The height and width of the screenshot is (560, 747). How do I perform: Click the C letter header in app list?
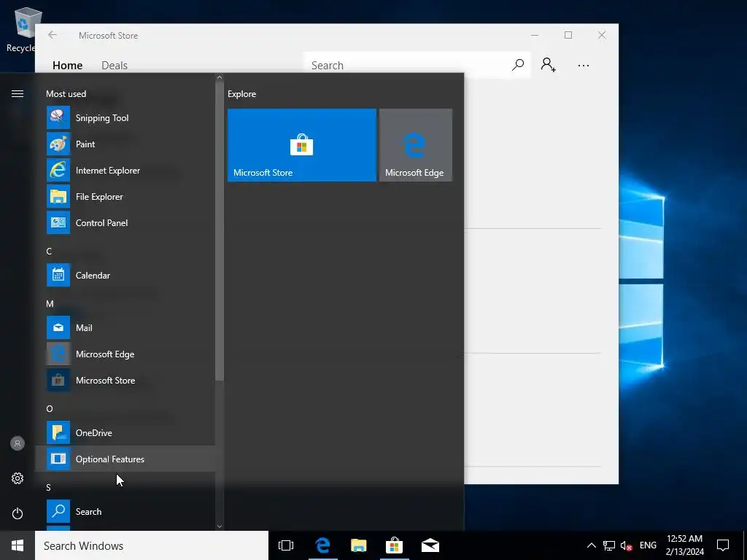click(x=49, y=251)
